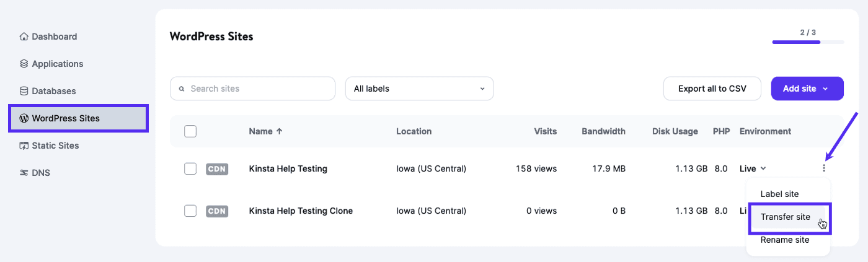Click the WordPress Sites page heading
868x262 pixels.
click(x=211, y=37)
